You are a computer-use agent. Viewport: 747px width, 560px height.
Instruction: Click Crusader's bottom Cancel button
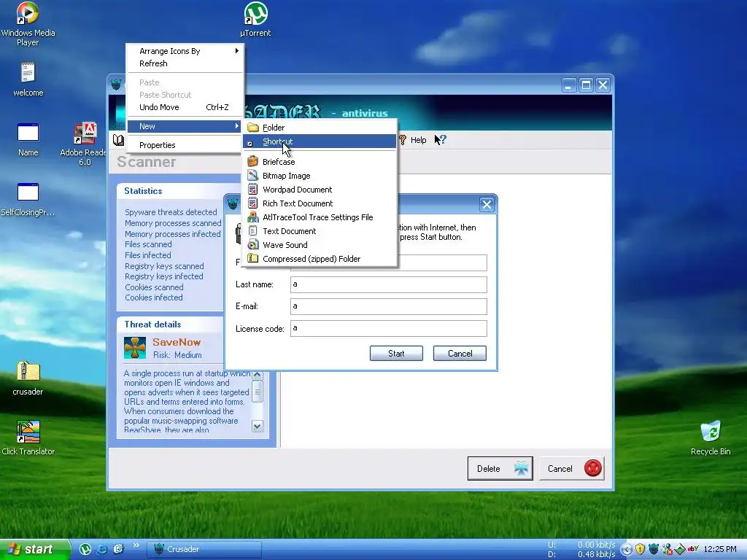point(572,469)
